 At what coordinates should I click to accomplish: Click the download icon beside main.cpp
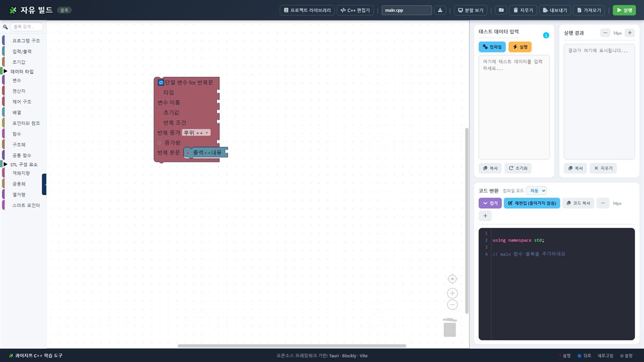click(440, 10)
